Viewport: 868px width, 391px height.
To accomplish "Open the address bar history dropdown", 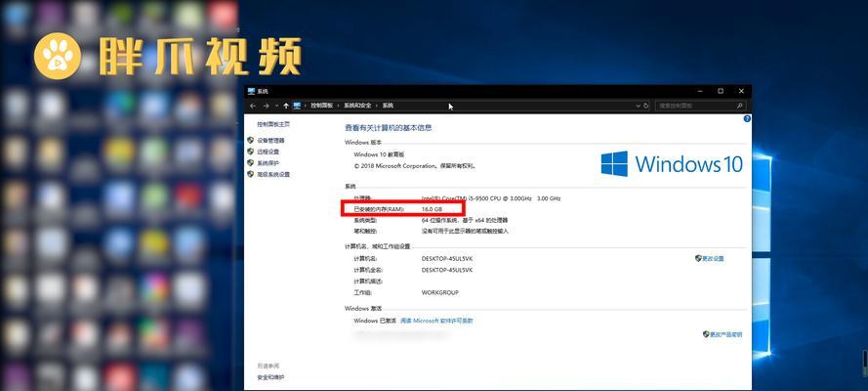I will pyautogui.click(x=639, y=106).
